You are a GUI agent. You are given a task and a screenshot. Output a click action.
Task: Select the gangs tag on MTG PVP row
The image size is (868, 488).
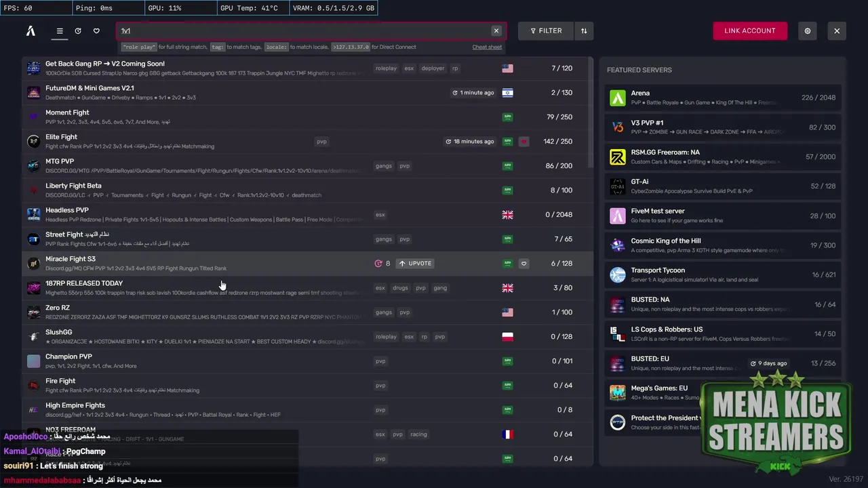(x=384, y=166)
